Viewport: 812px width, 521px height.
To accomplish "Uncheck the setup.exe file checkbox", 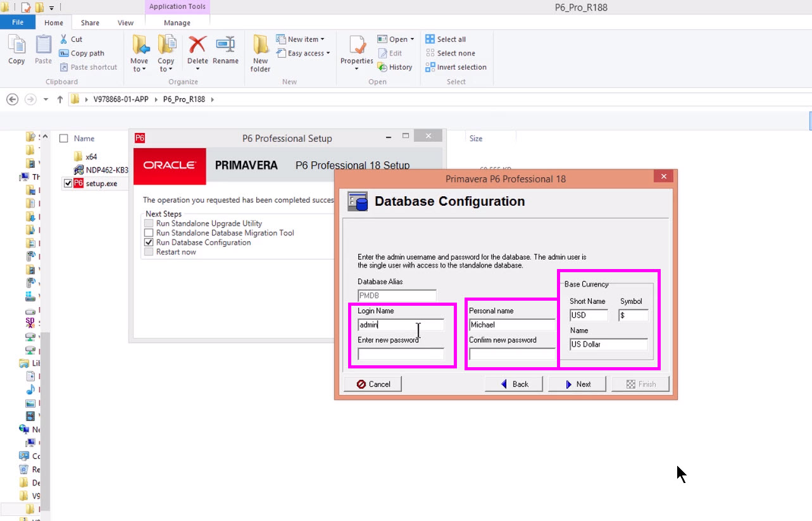I will tap(68, 184).
